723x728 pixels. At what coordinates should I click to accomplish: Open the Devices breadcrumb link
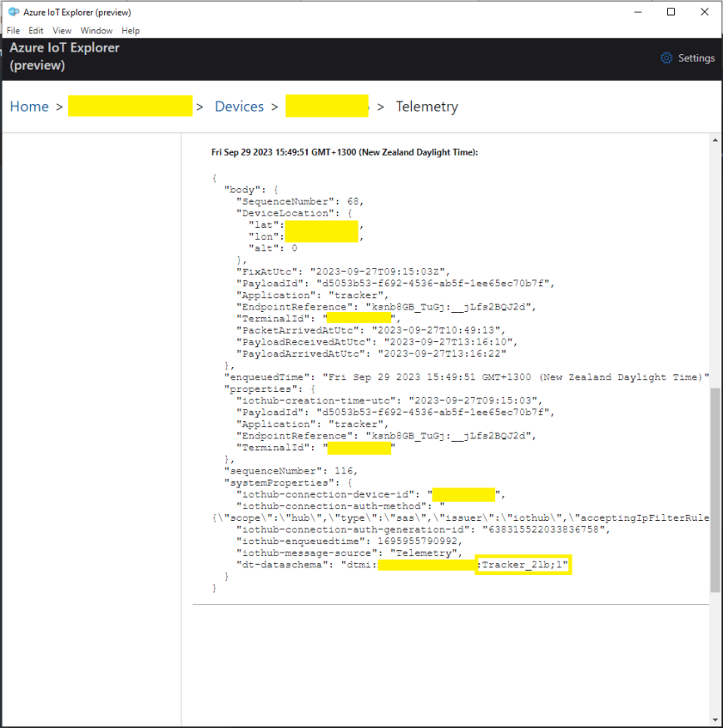coord(239,106)
